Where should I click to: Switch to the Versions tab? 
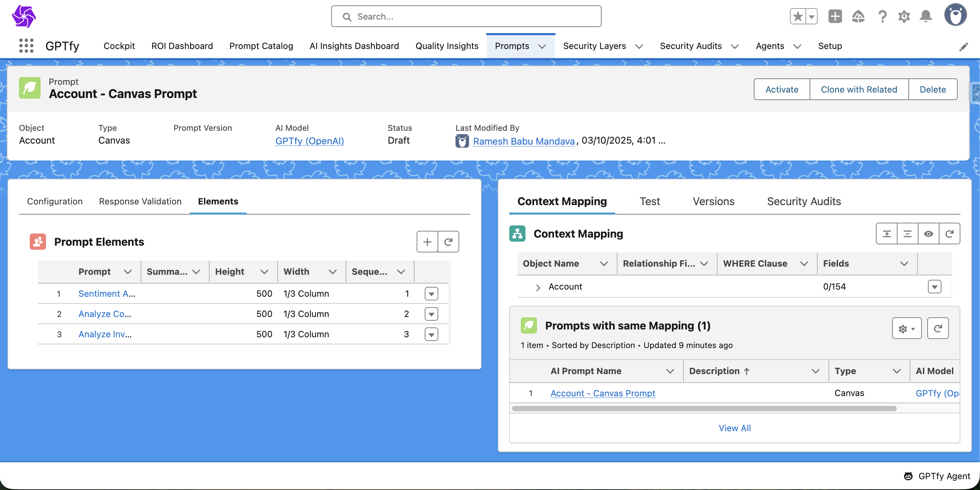pos(713,201)
